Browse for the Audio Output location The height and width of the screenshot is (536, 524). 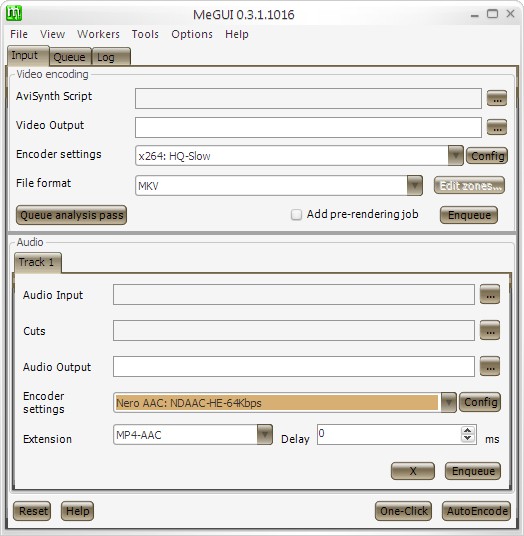pyautogui.click(x=490, y=366)
